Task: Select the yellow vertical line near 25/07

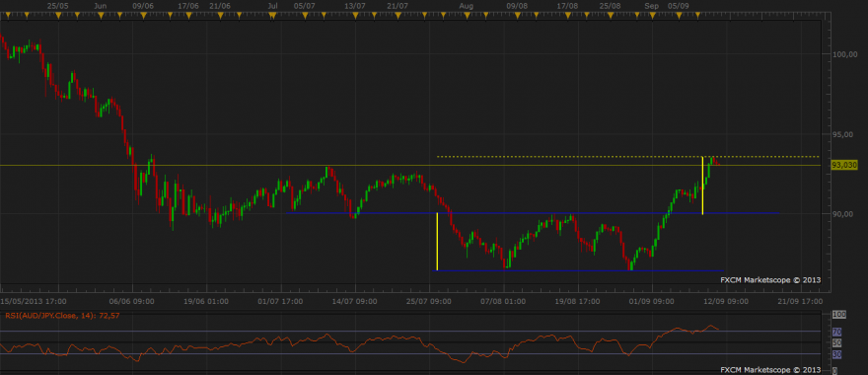Action: coord(437,242)
